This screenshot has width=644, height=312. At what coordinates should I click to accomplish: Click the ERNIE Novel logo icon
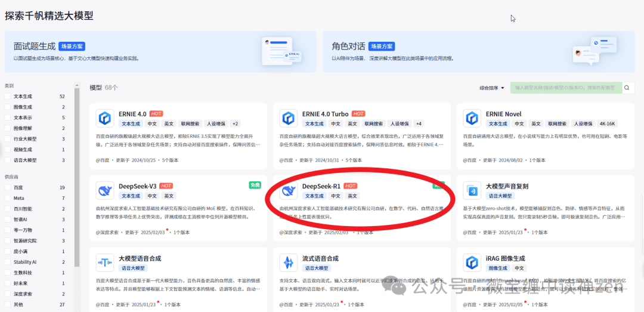pyautogui.click(x=472, y=118)
